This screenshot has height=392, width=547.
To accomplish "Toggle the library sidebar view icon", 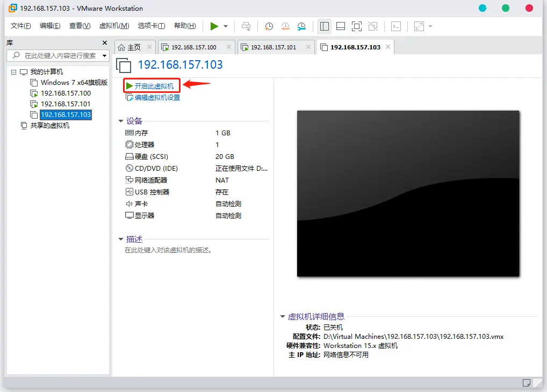I will click(x=325, y=26).
